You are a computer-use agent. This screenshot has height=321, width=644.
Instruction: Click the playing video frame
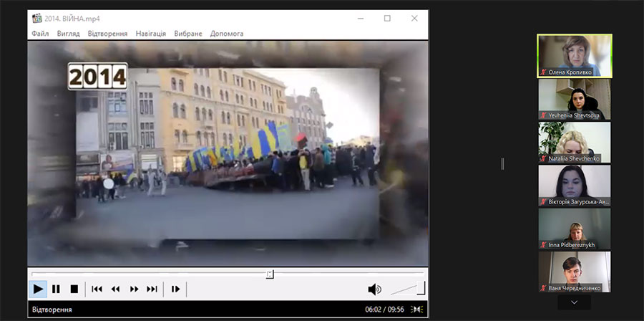228,153
